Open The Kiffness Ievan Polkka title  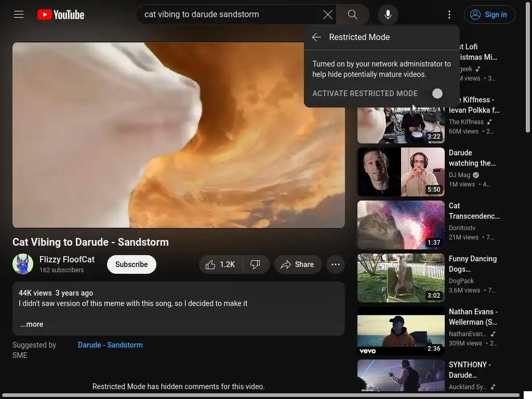474,105
